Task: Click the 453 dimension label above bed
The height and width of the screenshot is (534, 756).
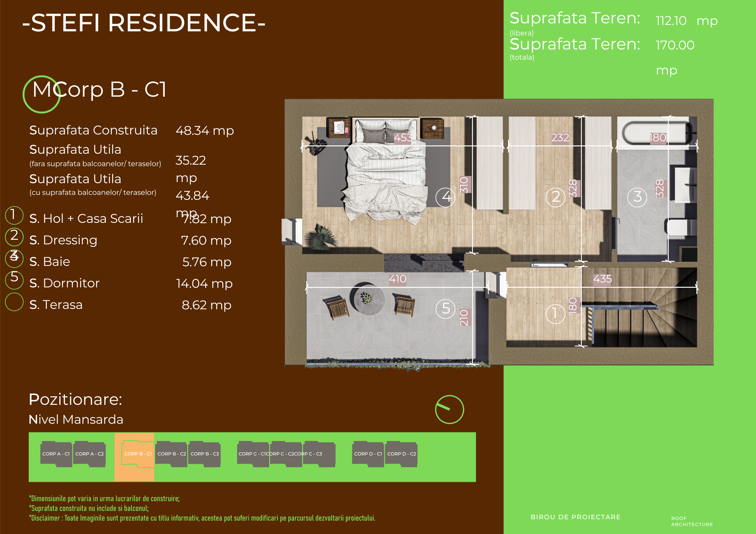Action: (x=403, y=138)
